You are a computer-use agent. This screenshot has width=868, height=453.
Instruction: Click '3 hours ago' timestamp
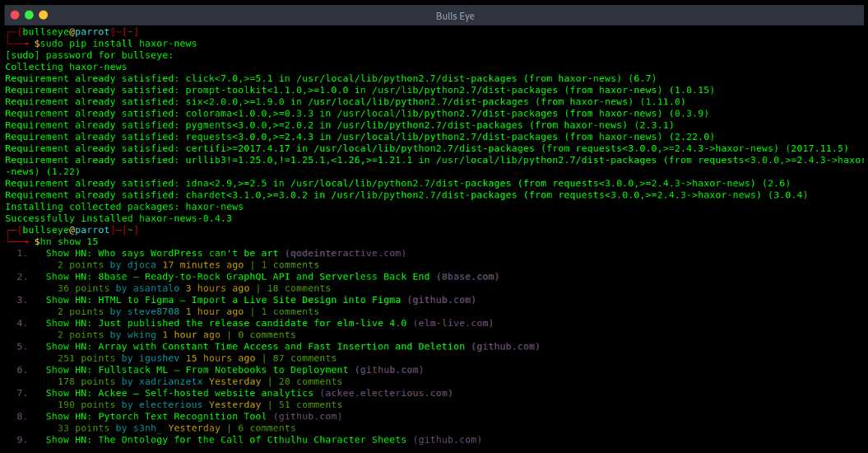(x=217, y=287)
